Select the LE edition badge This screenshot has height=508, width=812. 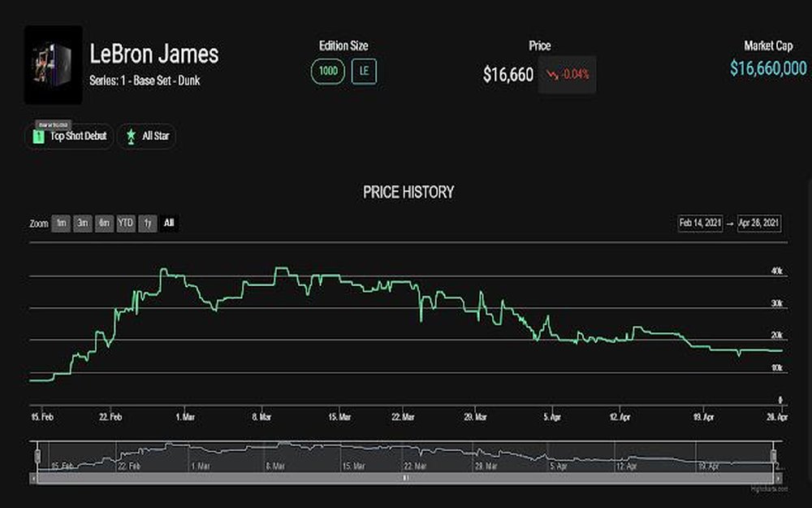pos(364,72)
